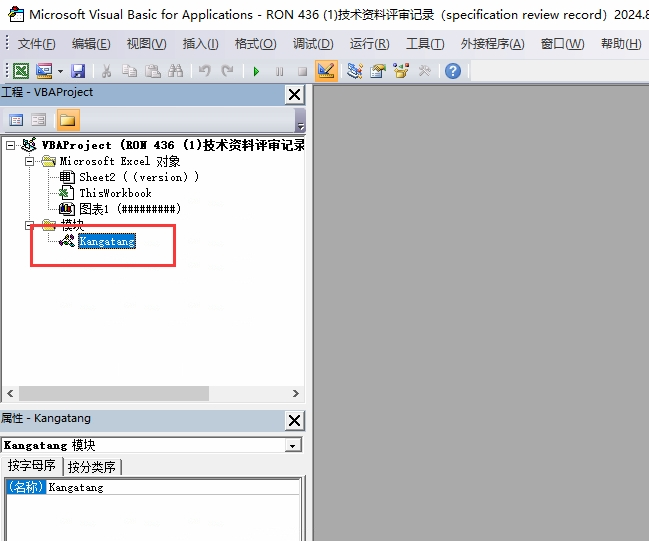This screenshot has height=541, width=649.
Task: Open the 工具(T) menu
Action: click(x=425, y=43)
